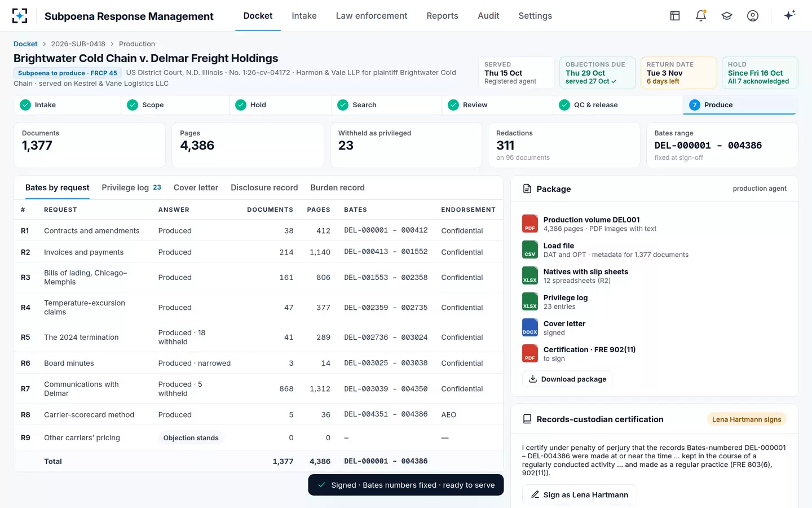Open the notifications bell
This screenshot has height=508, width=812.
click(x=701, y=16)
